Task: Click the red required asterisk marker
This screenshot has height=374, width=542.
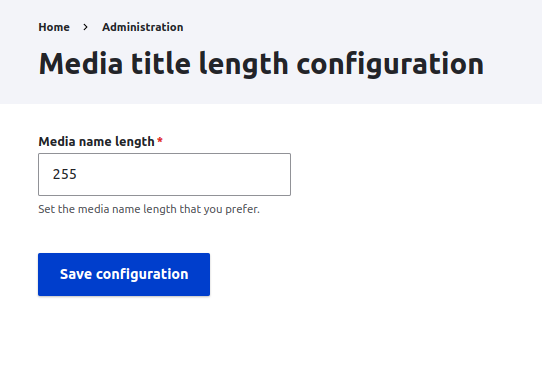Action: coord(160,140)
